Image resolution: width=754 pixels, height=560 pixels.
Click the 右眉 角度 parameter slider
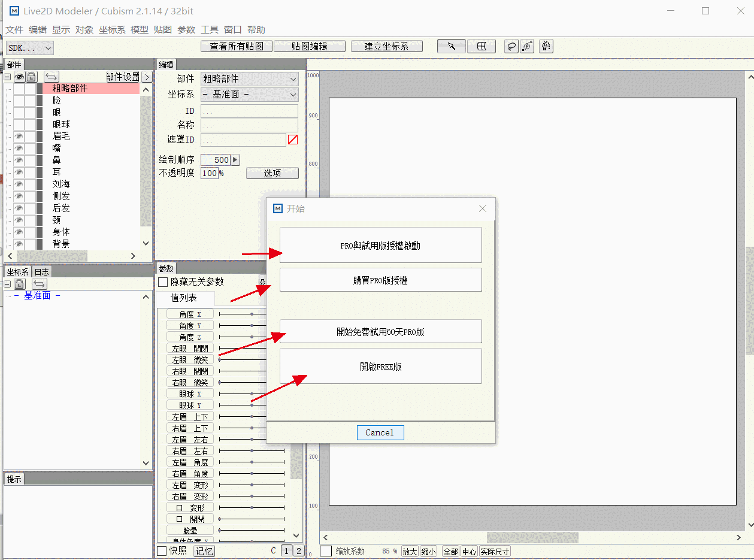coord(252,474)
